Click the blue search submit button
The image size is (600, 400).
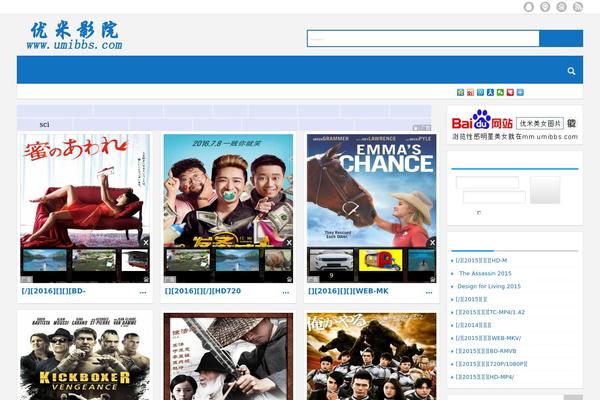tap(561, 39)
